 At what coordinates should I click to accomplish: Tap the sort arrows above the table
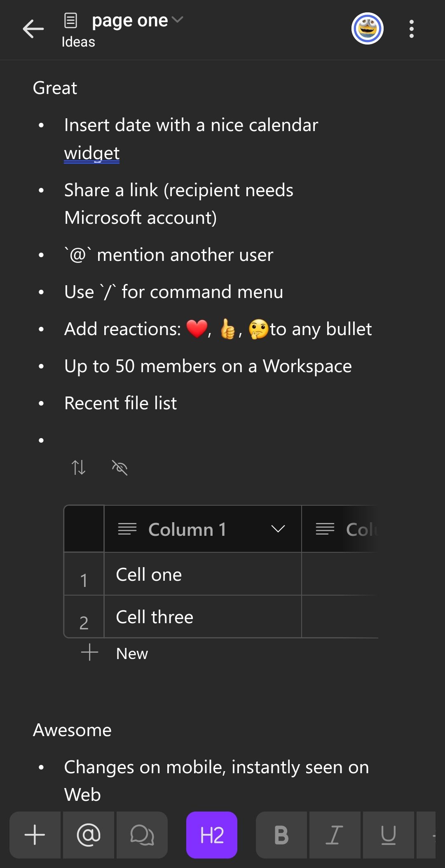78,467
